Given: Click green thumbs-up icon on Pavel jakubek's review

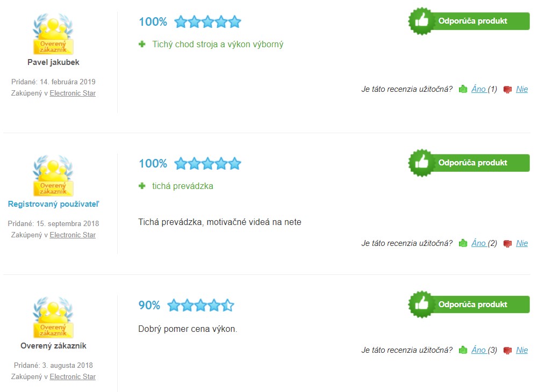Looking at the screenshot, I should point(463,89).
